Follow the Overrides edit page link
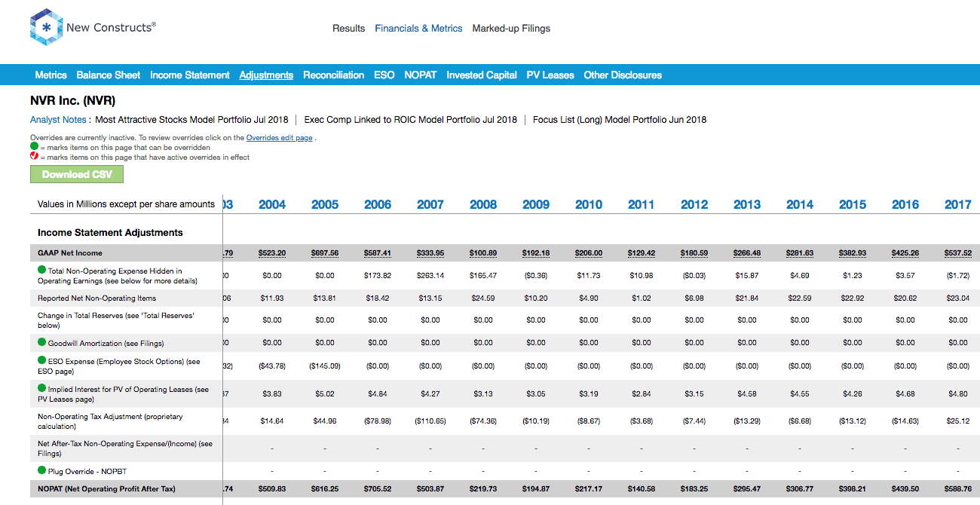Viewport: 980px width, 505px height. pyautogui.click(x=280, y=138)
